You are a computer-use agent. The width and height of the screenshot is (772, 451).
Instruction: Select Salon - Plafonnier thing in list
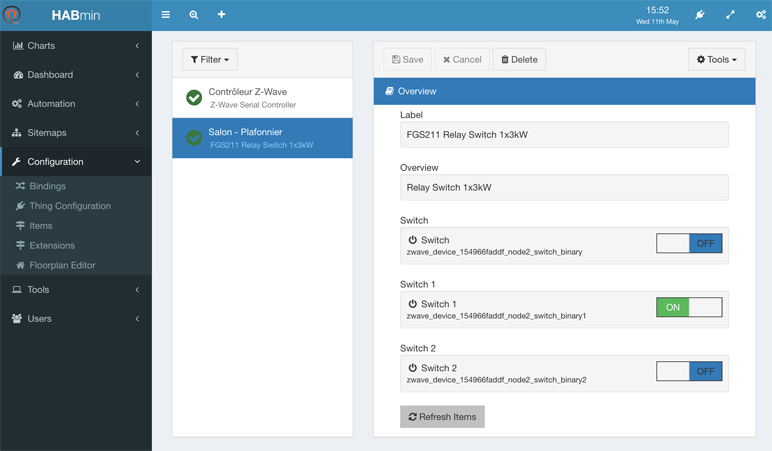pyautogui.click(x=262, y=138)
